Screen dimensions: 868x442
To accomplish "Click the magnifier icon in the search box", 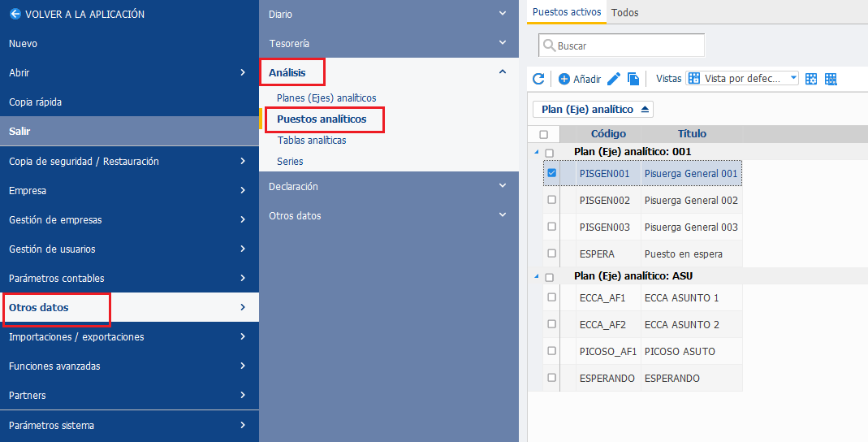I will click(549, 45).
